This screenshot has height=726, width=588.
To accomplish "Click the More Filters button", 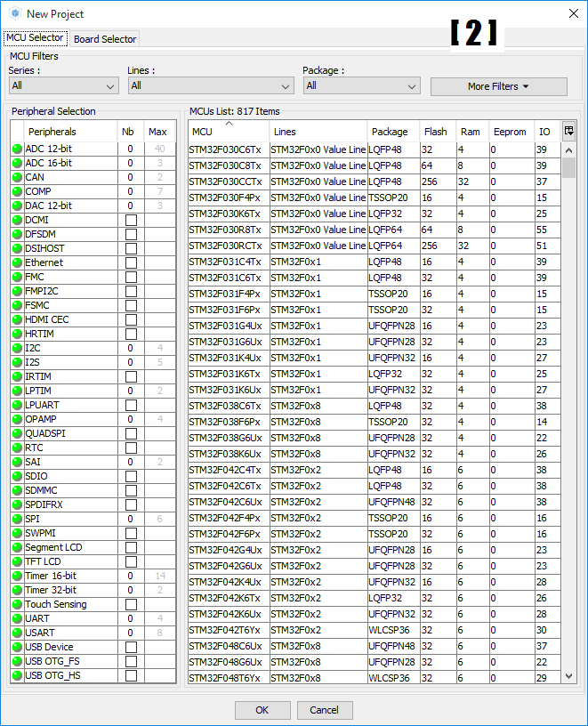I will click(498, 86).
